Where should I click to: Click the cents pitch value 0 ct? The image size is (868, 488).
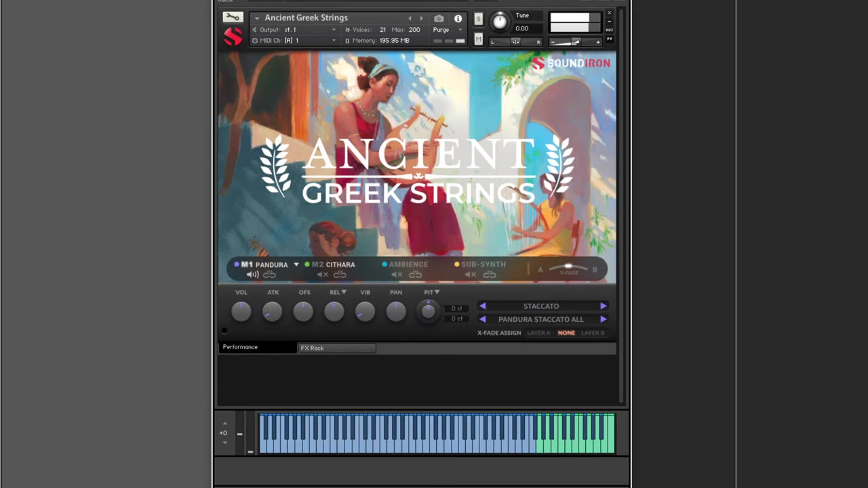pyautogui.click(x=457, y=319)
